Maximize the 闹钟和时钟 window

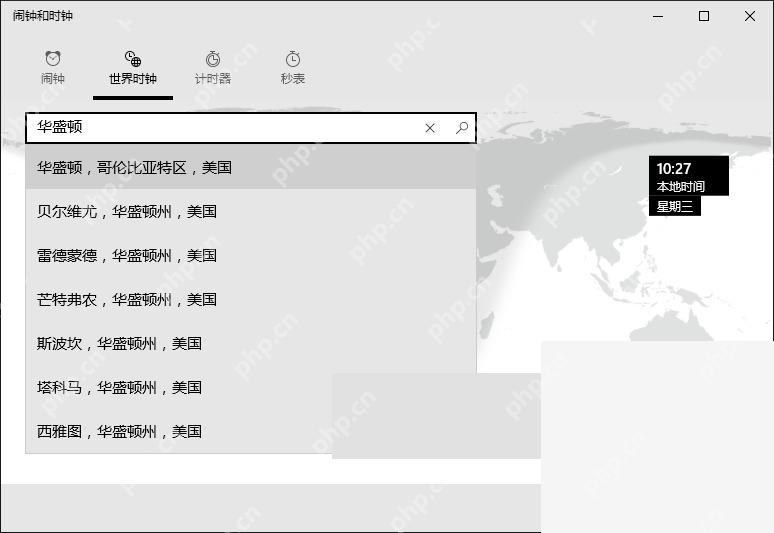pyautogui.click(x=704, y=16)
